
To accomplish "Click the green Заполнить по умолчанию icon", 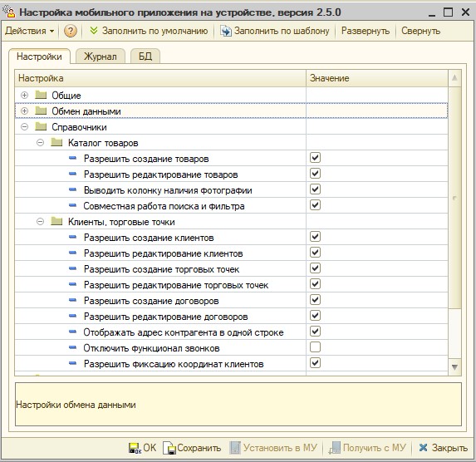I will click(x=94, y=31).
